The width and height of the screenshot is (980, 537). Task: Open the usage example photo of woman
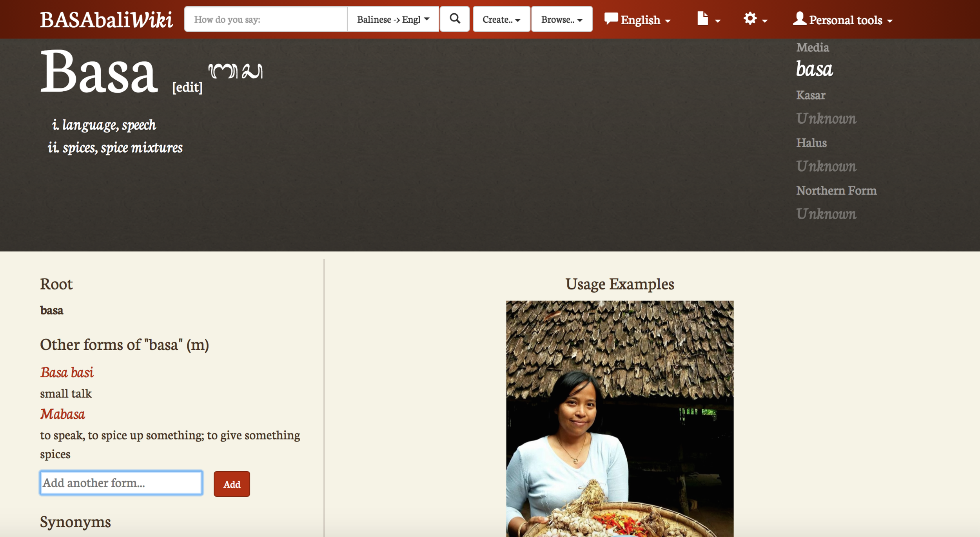click(x=620, y=419)
